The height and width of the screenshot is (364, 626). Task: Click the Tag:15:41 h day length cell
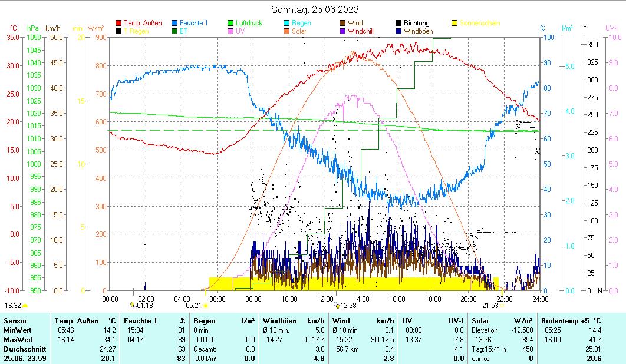tap(489, 349)
